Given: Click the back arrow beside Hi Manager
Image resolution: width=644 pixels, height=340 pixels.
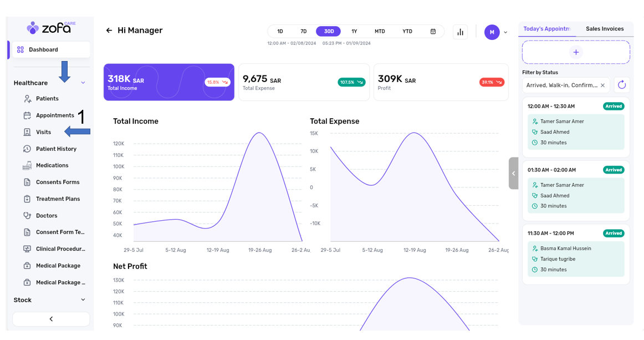Looking at the screenshot, I should point(109,31).
